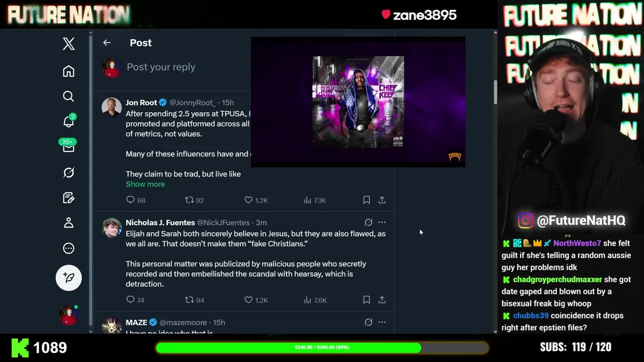Screen dimensions: 644x362
Task: Open the X logo home link
Action: (69, 44)
